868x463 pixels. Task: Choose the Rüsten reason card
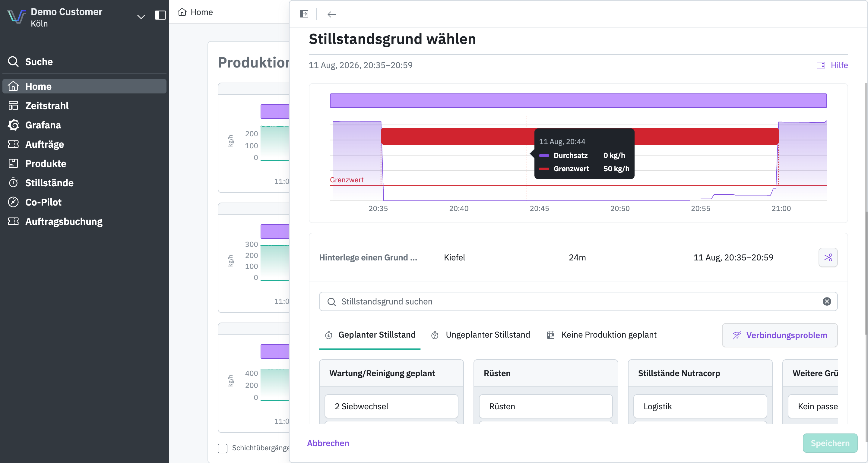point(546,406)
